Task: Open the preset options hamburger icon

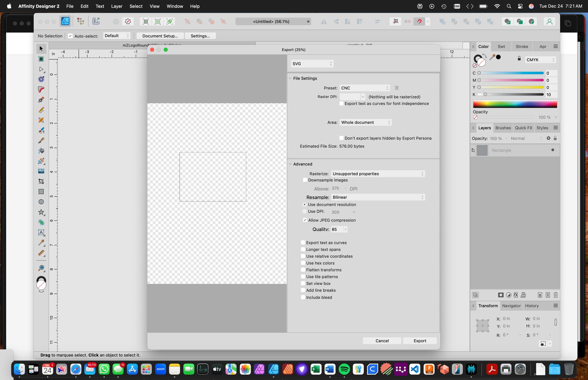Action: [397, 88]
